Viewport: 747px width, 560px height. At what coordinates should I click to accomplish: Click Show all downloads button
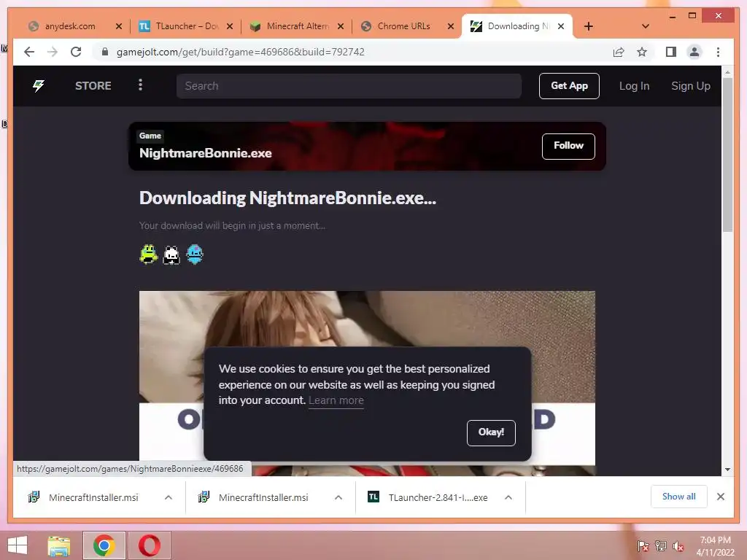[x=679, y=496]
